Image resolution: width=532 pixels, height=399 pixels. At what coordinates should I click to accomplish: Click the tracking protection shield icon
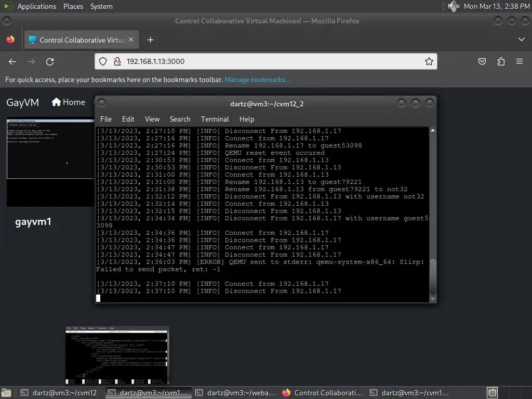[103, 61]
